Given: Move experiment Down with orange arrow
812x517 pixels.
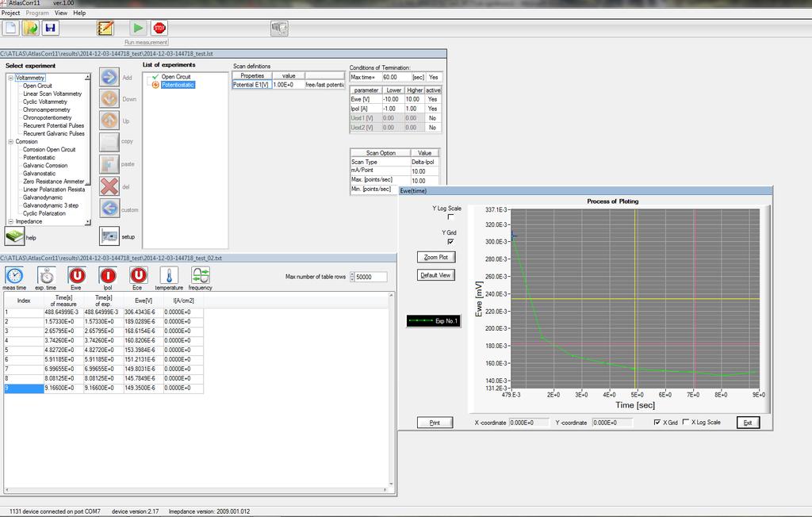Looking at the screenshot, I should (109, 99).
